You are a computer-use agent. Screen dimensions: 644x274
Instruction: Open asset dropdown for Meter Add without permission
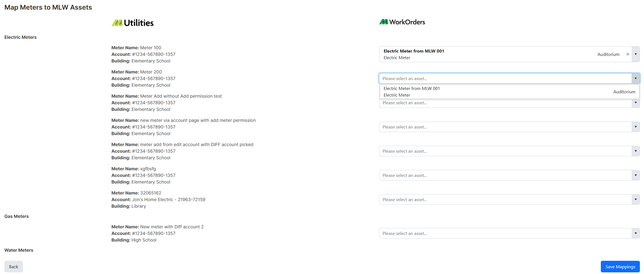(x=635, y=103)
